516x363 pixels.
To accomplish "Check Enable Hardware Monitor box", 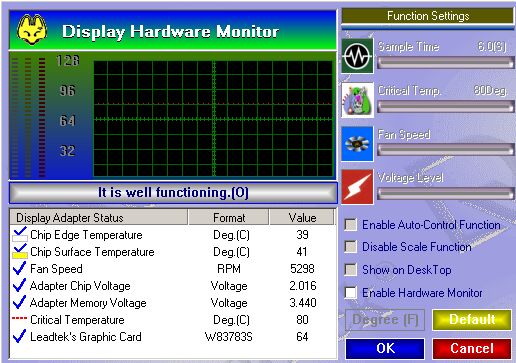I will pos(350,293).
